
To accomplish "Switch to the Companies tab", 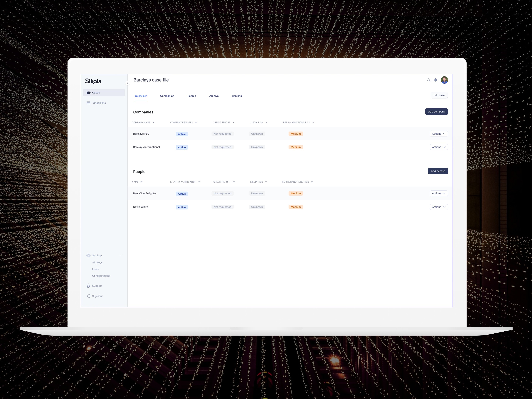I will point(167,96).
